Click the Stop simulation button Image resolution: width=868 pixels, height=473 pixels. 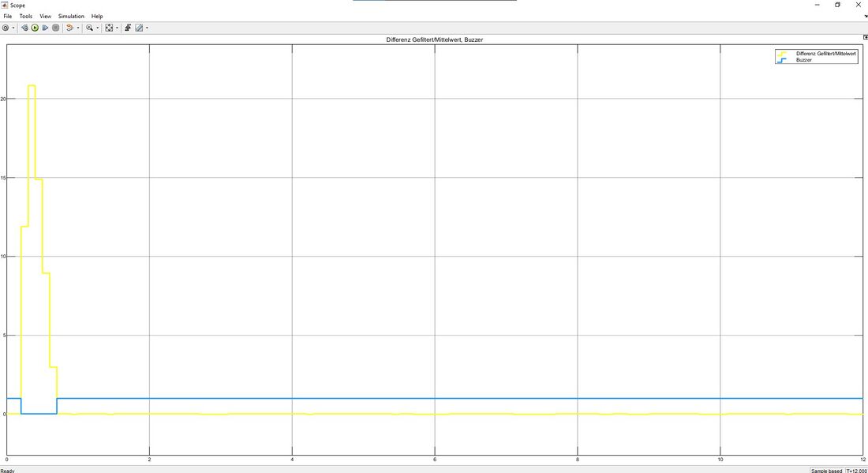[x=55, y=28]
